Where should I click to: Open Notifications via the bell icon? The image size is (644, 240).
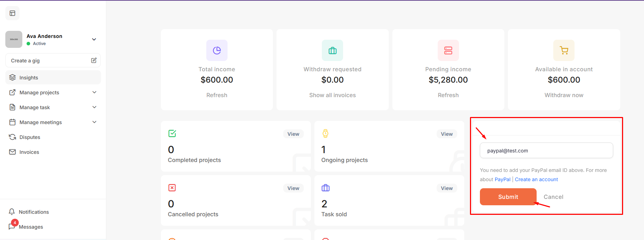click(x=12, y=212)
